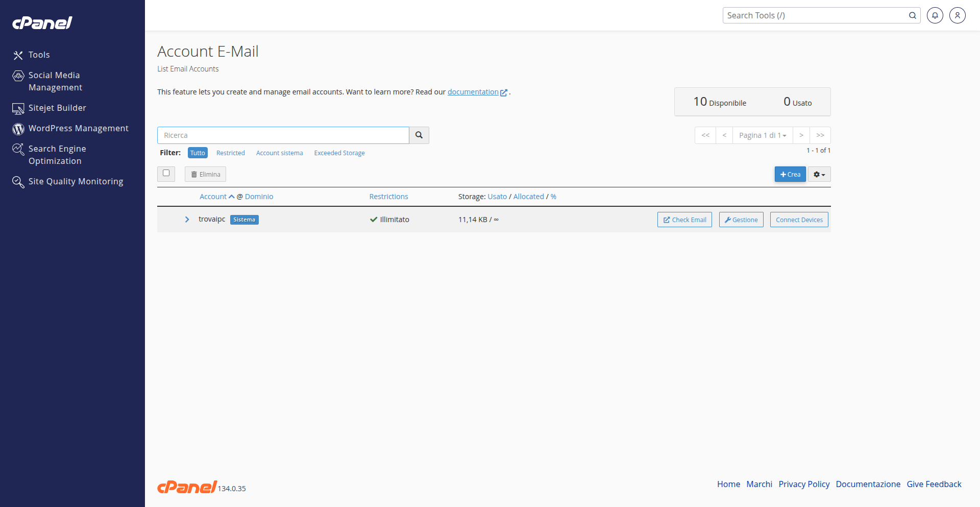
Task: Select the Account sistema filter
Action: (280, 153)
